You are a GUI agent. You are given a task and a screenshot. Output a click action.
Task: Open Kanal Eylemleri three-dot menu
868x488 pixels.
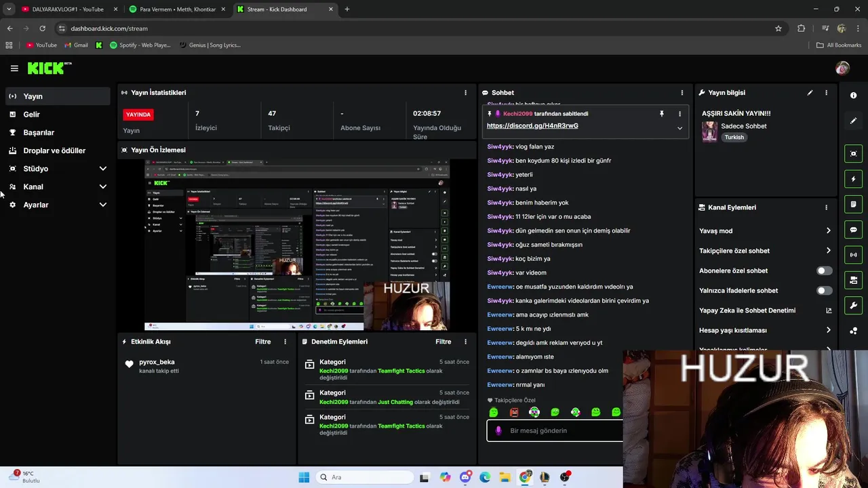click(826, 207)
